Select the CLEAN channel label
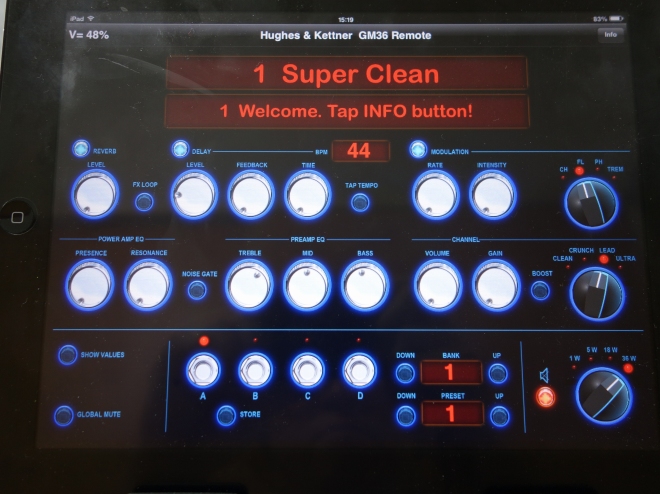The height and width of the screenshot is (494, 660). [x=562, y=258]
